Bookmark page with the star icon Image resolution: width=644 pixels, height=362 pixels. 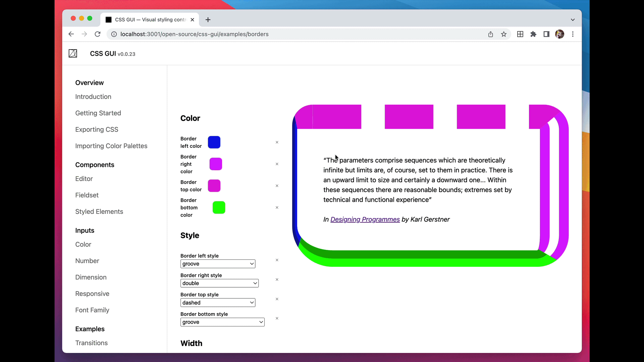tap(504, 34)
